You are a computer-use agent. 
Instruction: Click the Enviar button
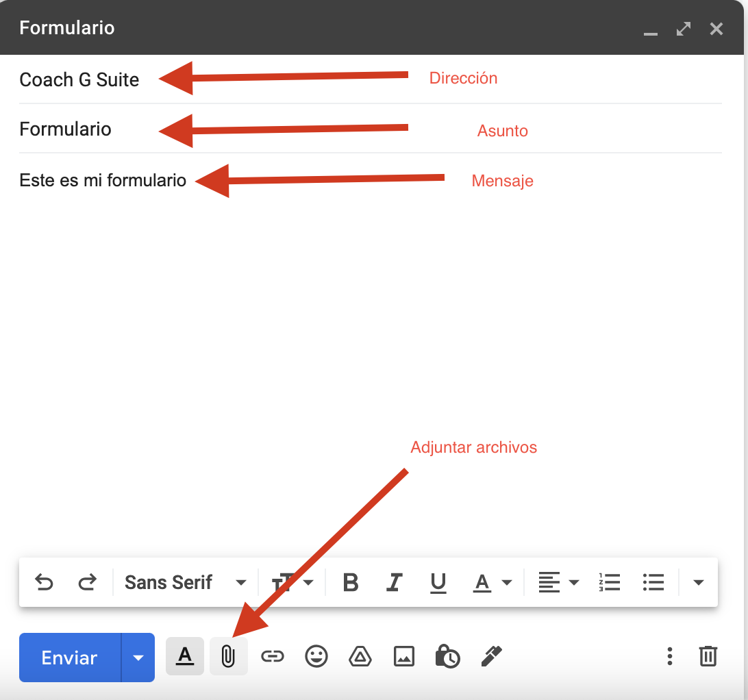[x=70, y=658]
